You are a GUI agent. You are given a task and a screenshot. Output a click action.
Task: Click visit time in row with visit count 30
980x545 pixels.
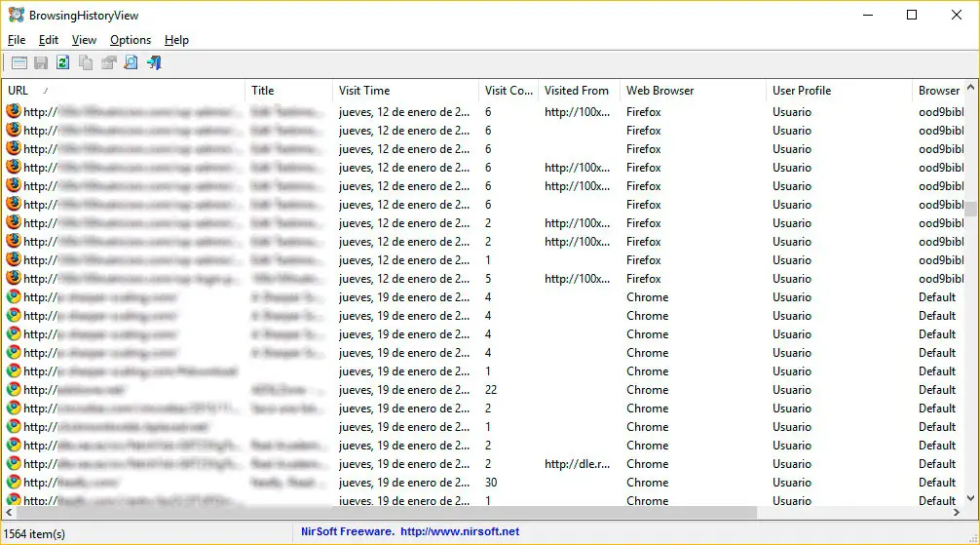click(404, 482)
